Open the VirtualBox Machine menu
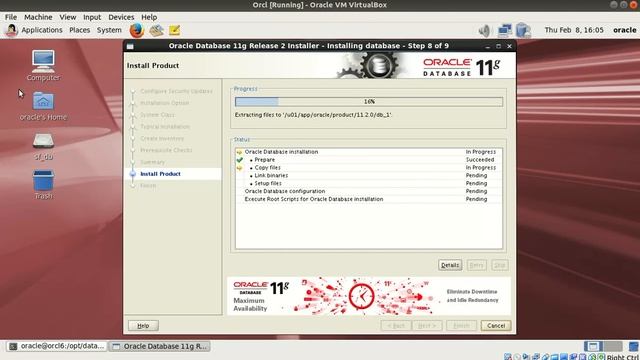Image resolution: width=640 pixels, height=360 pixels. coord(38,17)
